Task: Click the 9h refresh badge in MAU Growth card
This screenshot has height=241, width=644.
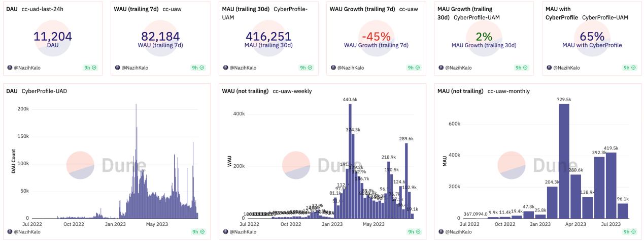Action: pos(521,68)
